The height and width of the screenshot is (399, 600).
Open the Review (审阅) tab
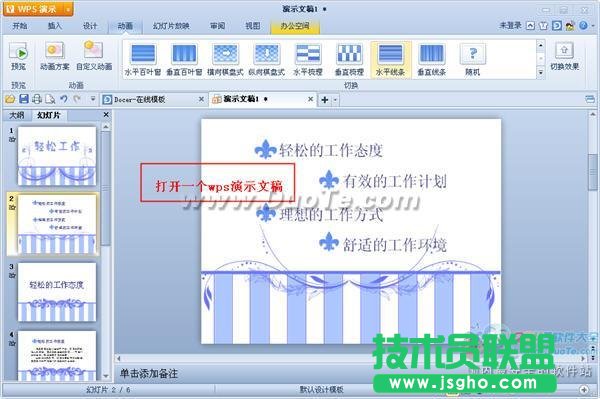click(x=217, y=26)
